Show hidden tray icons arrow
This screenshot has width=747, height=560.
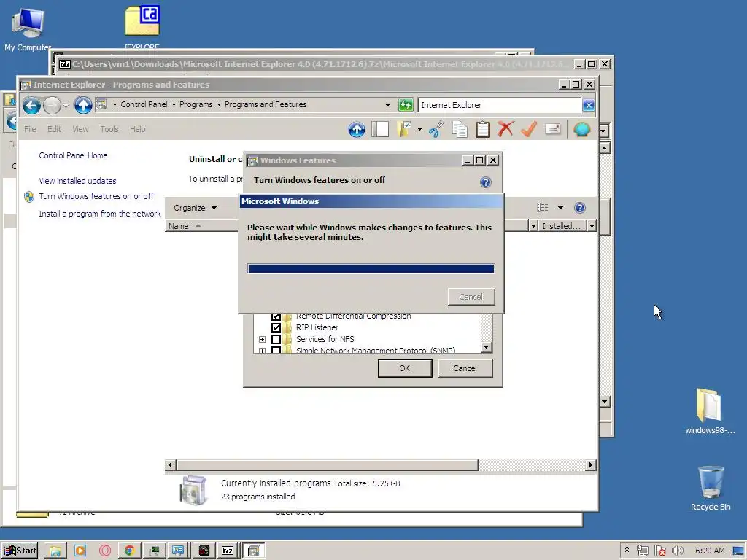(x=627, y=550)
